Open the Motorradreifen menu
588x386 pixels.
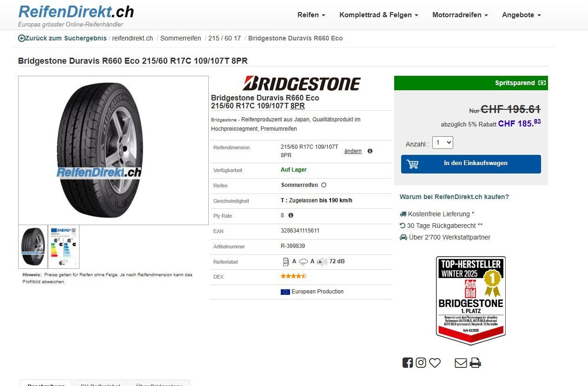coord(460,15)
